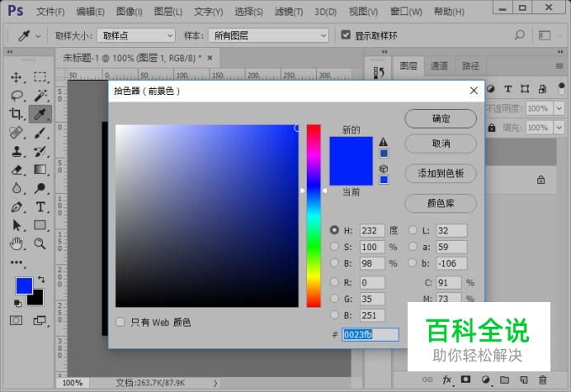This screenshot has width=571, height=392.
Task: Select the R red radio button
Action: point(334,281)
